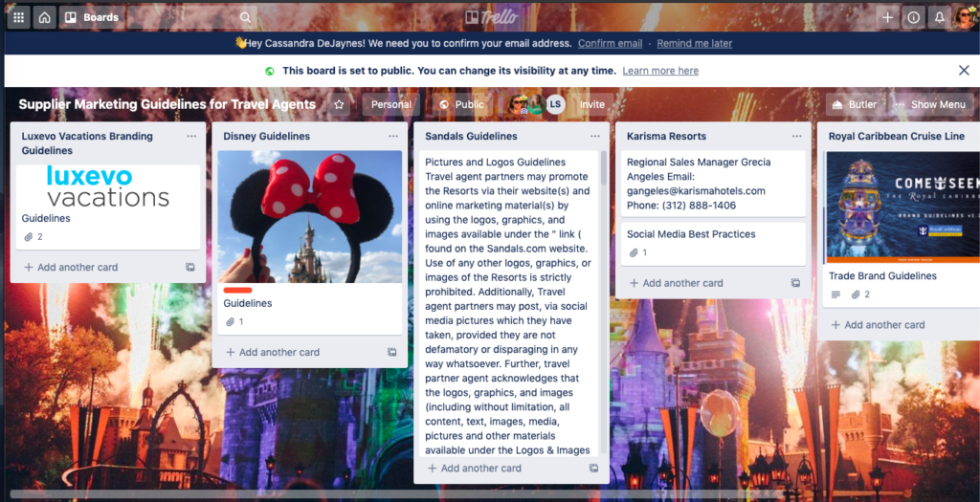This screenshot has height=502, width=980.
Task: Open the Royal Caribbean cruise ship card image
Action: [902, 207]
